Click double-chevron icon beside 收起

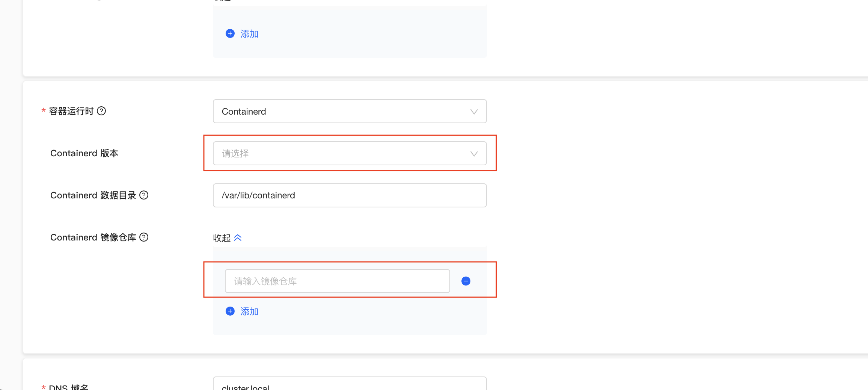point(238,237)
